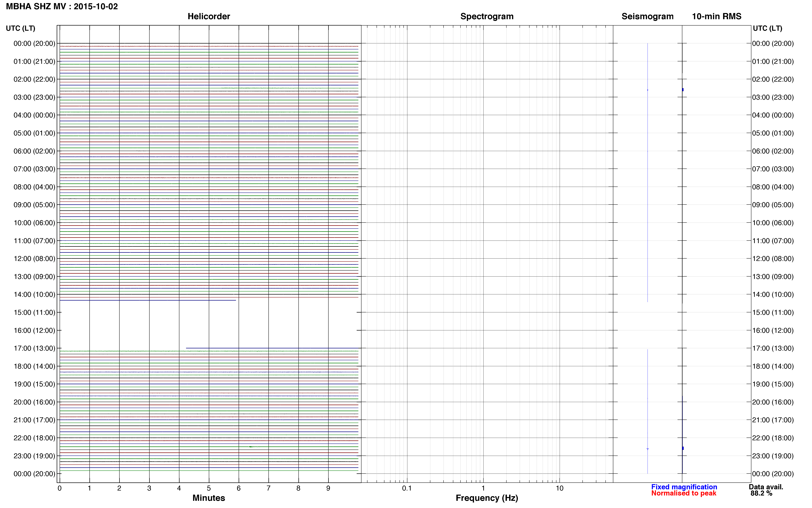Click minute tick label '7' on helicorder
Viewport: 812px width, 508px height.
(x=269, y=488)
